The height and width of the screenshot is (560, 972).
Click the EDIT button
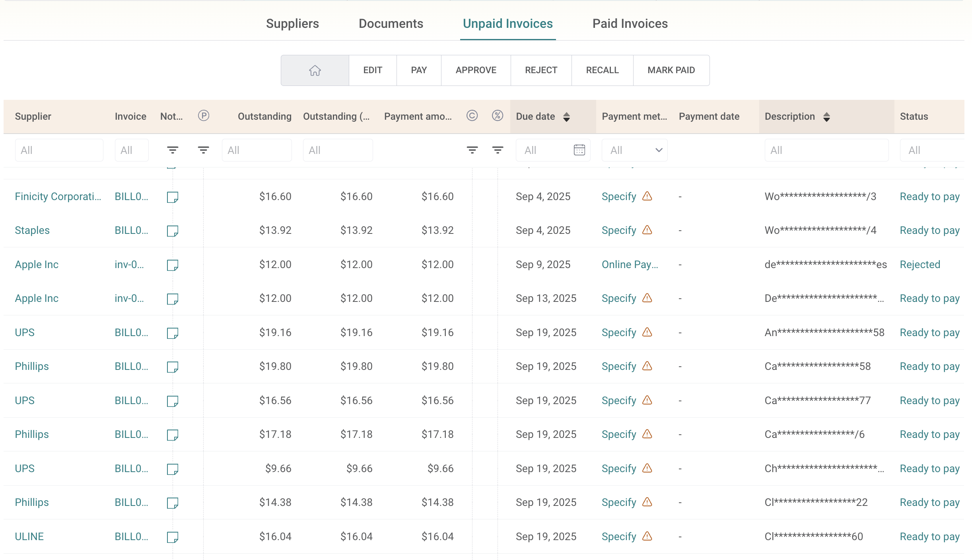click(x=373, y=70)
